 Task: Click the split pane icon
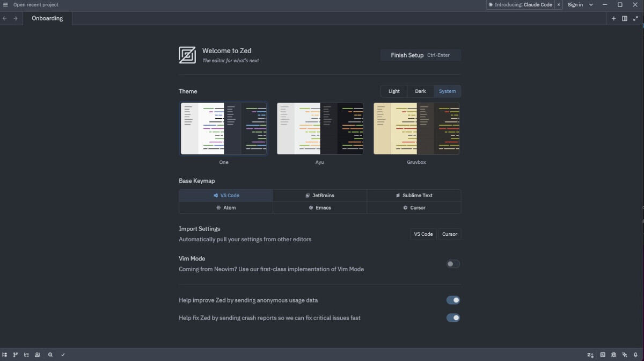coord(625,18)
